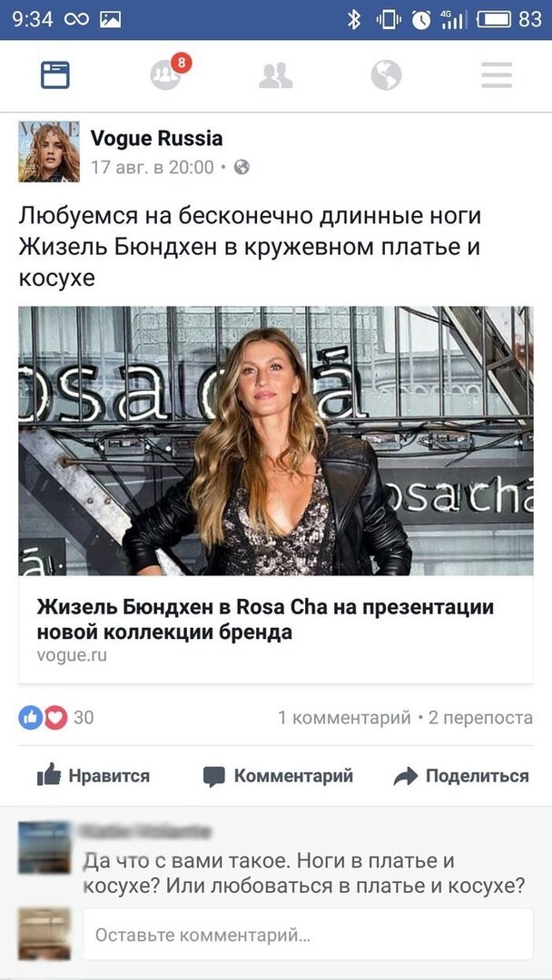Focus the Оставьте комментарий input field
The image size is (552, 980).
(308, 935)
